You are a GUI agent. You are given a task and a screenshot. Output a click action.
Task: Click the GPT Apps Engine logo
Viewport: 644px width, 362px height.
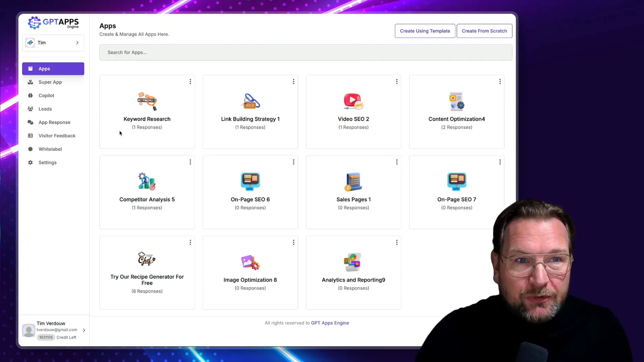point(53,23)
